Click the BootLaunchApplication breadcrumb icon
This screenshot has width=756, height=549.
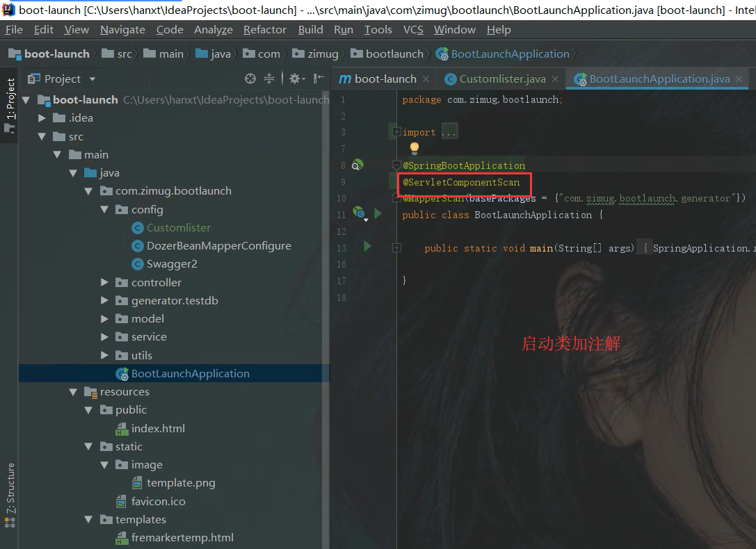pos(442,54)
